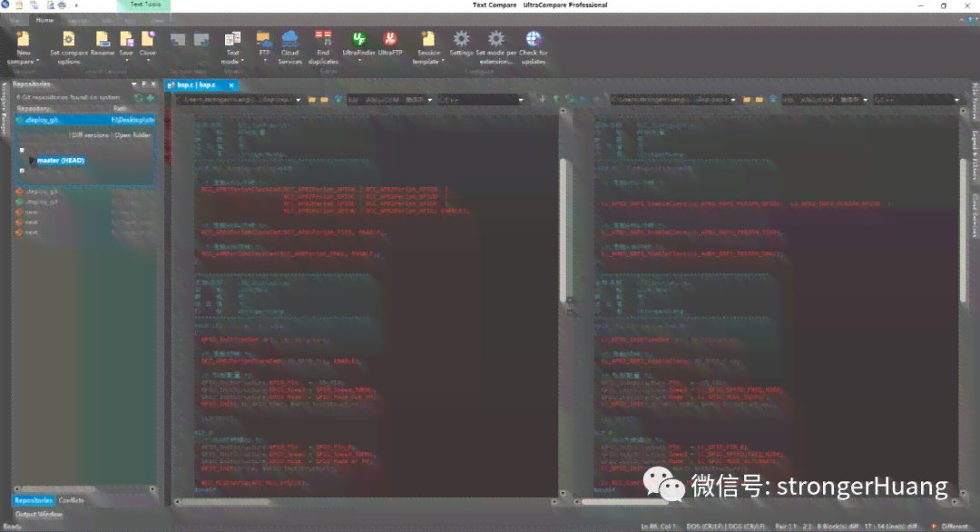Go to previous difference up arrow
This screenshot has height=532, width=980.
click(555, 99)
